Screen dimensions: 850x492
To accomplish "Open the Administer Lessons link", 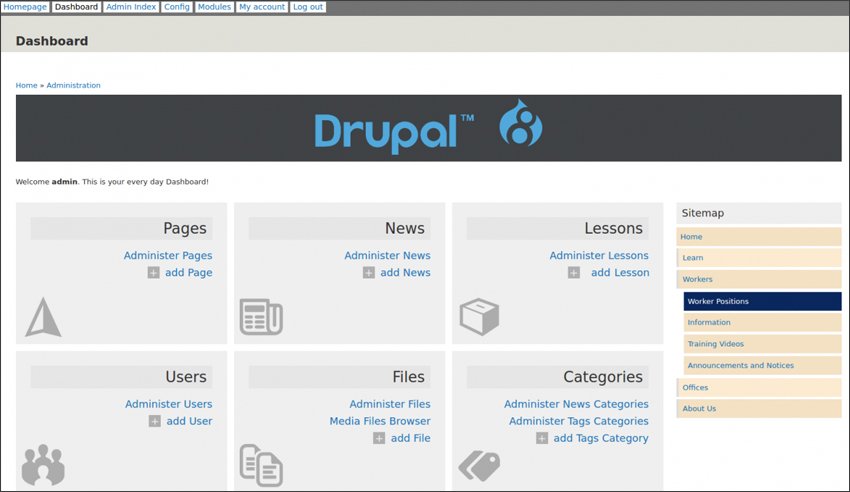I will [x=599, y=255].
